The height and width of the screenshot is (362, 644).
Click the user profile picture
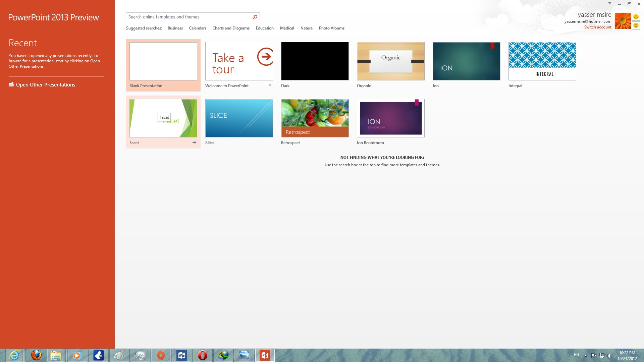[x=623, y=21]
